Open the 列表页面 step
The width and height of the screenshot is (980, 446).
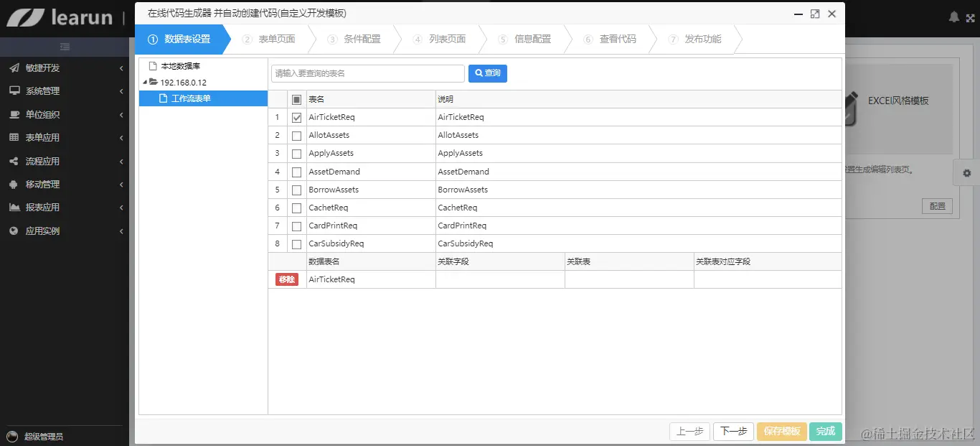[446, 40]
